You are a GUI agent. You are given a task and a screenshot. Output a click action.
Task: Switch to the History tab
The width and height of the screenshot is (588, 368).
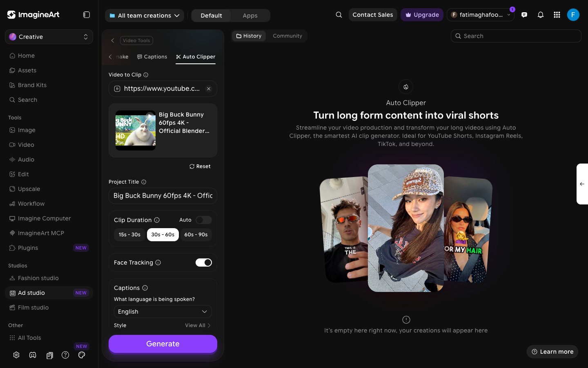(249, 36)
